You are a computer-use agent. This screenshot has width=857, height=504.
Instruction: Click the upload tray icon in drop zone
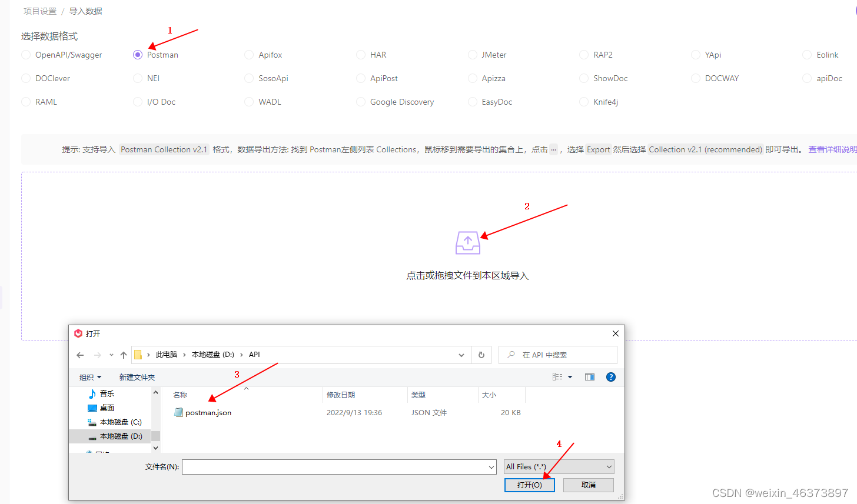(468, 242)
